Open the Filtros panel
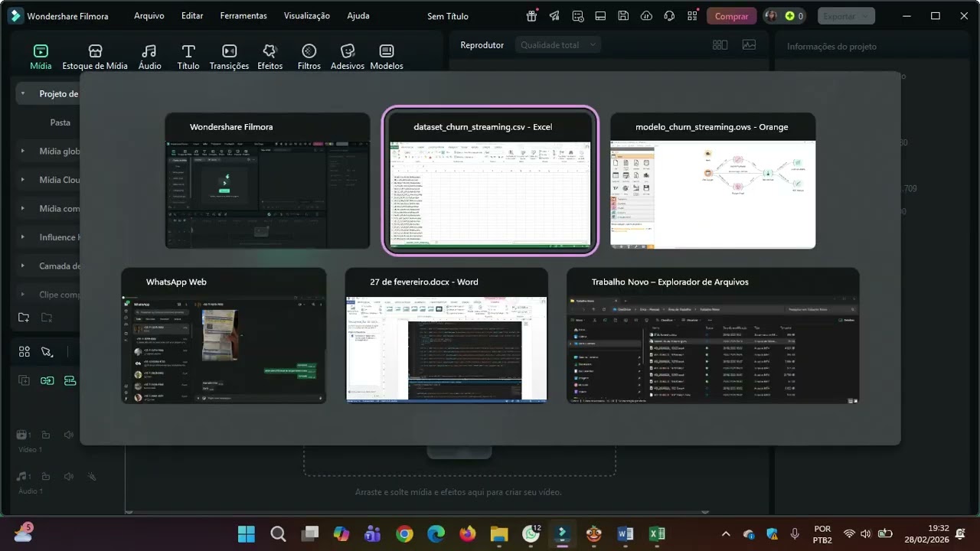The image size is (980, 551). [x=309, y=57]
